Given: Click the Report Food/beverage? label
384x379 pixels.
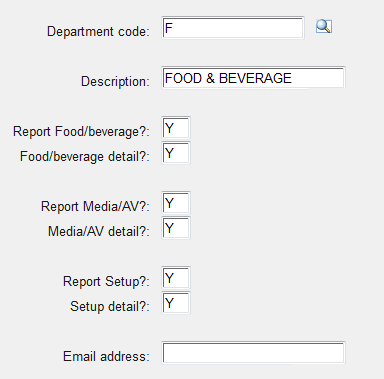Looking at the screenshot, I should click(81, 131).
